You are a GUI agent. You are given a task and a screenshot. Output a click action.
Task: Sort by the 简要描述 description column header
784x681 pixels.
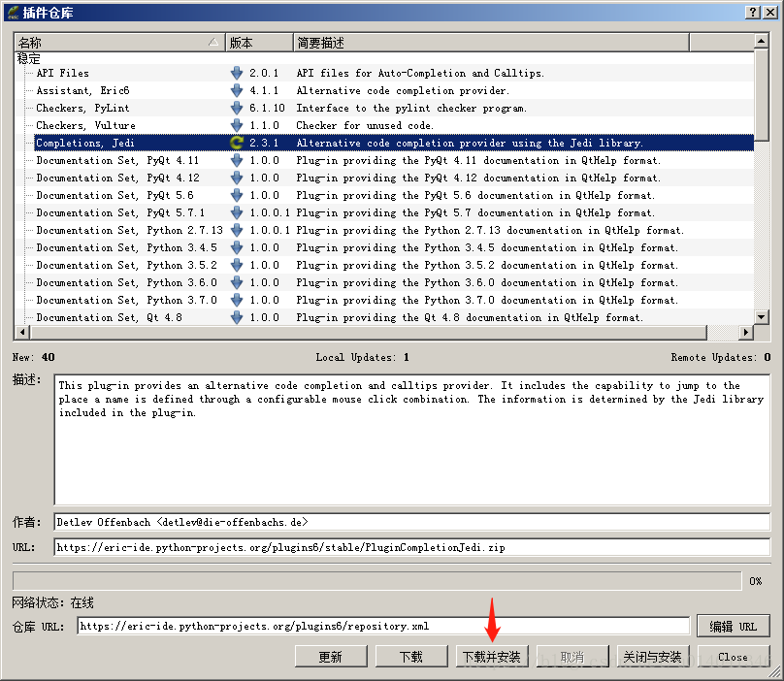click(x=491, y=43)
